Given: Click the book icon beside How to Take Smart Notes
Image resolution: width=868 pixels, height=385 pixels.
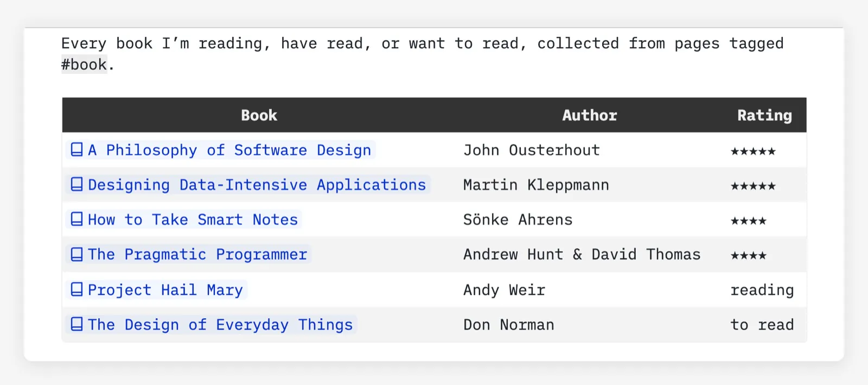Looking at the screenshot, I should click(x=77, y=219).
